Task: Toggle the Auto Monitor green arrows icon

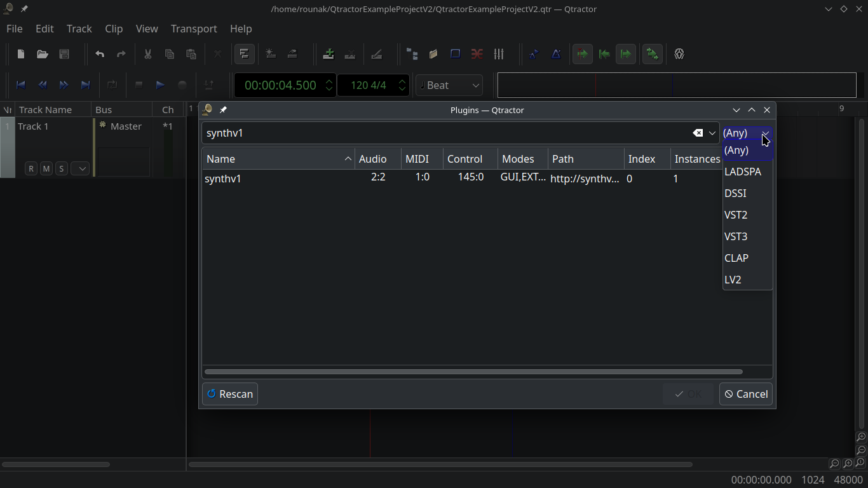Action: point(652,54)
